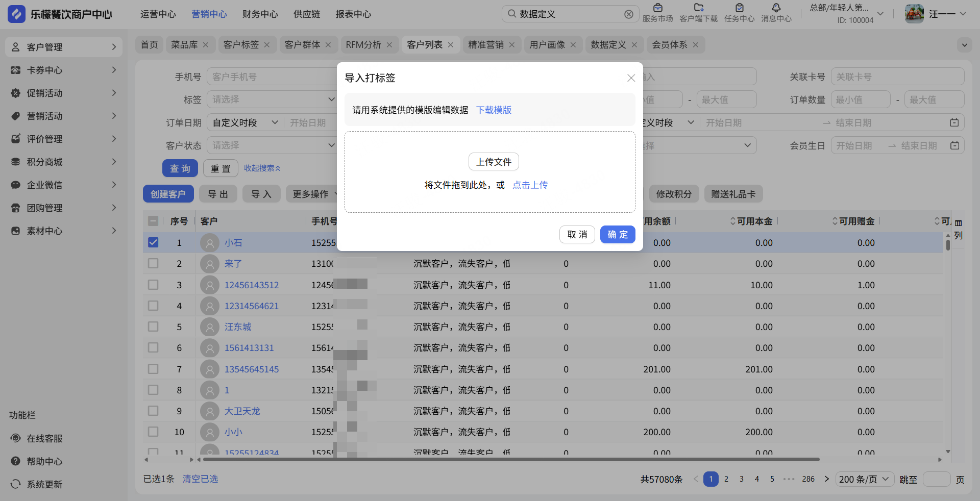Image resolution: width=980 pixels, height=501 pixels.
Task: Switch to the 财务中心 top menu
Action: point(260,14)
